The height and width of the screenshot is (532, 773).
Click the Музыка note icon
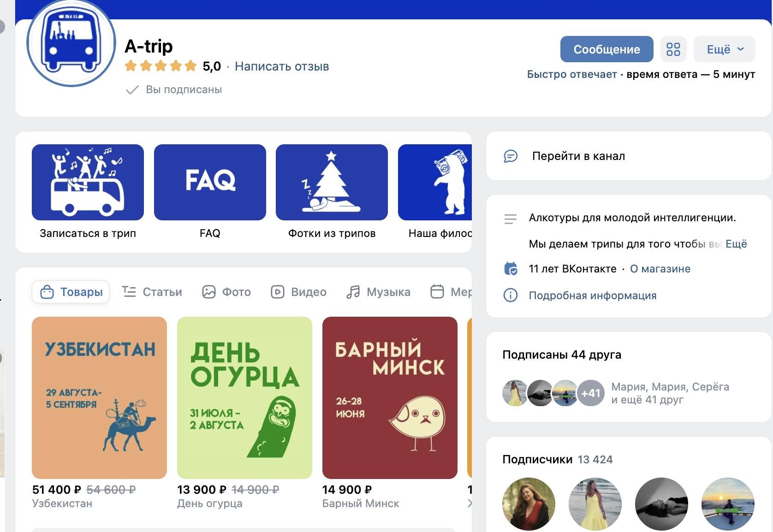pos(353,292)
